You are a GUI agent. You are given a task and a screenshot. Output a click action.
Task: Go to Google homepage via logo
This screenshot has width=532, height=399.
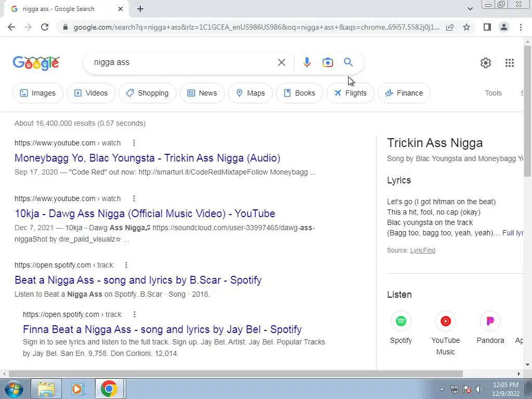(x=36, y=63)
